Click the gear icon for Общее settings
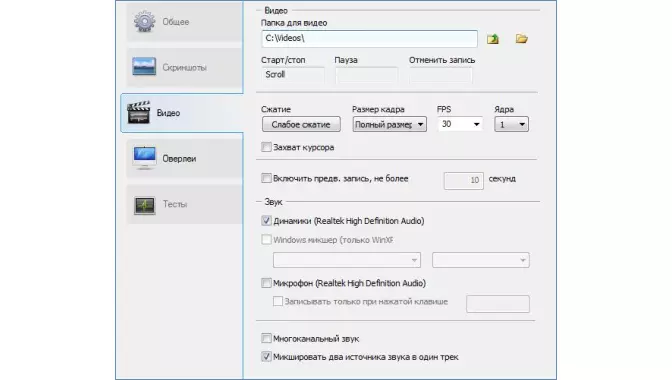Viewport: 672px width, 380px height. coord(144,21)
